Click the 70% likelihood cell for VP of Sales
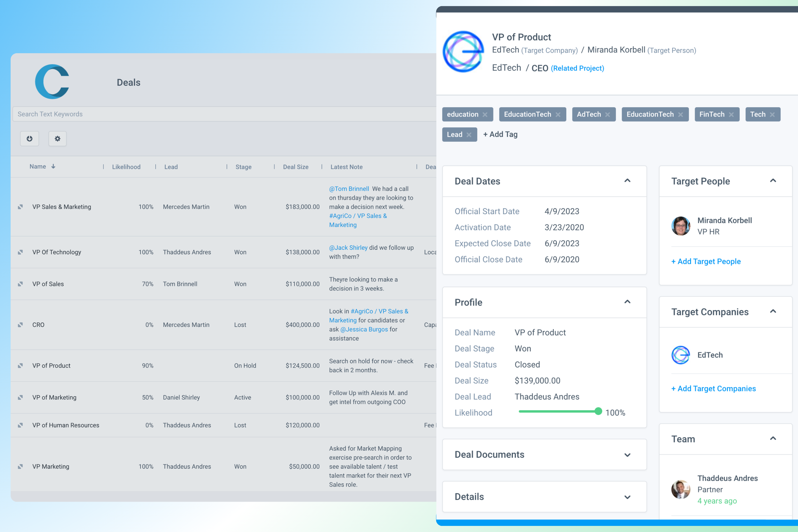Screen dimensions: 798x532 click(148, 284)
